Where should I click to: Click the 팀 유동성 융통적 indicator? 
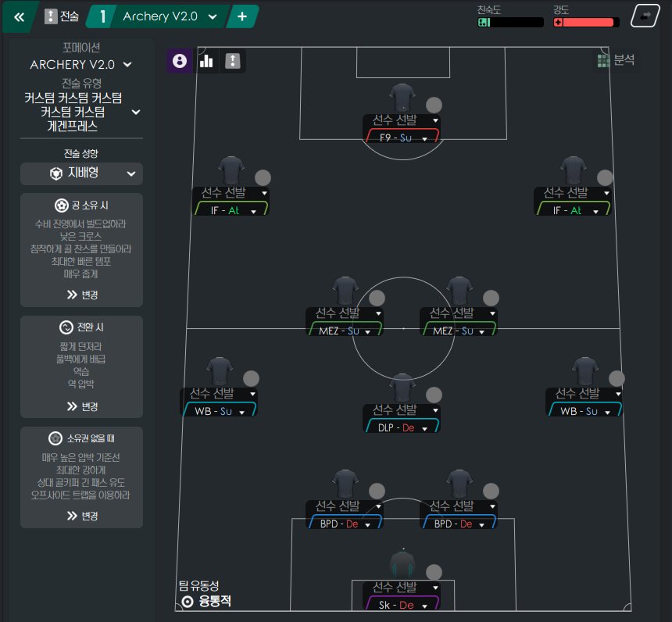click(x=206, y=594)
